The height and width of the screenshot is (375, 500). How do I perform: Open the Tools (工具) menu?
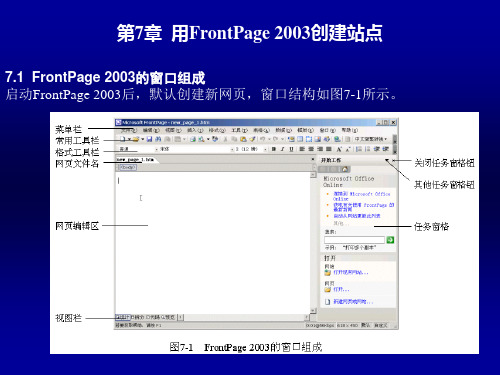[x=239, y=130]
